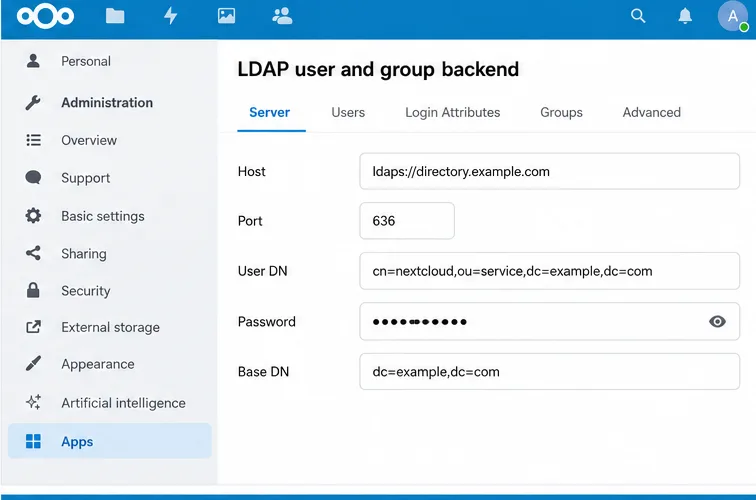Click the Host input field

pos(549,171)
